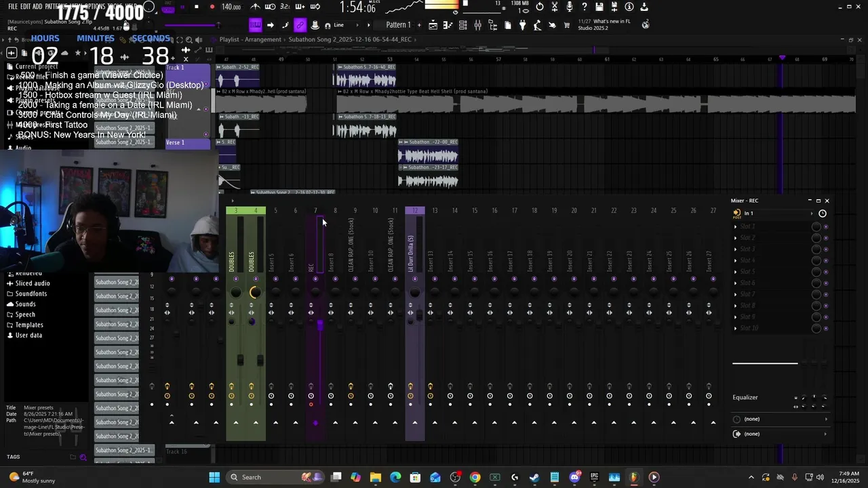Toggle the Slot 8 enable switch
Image resolution: width=868 pixels, height=488 pixels.
coord(825,306)
